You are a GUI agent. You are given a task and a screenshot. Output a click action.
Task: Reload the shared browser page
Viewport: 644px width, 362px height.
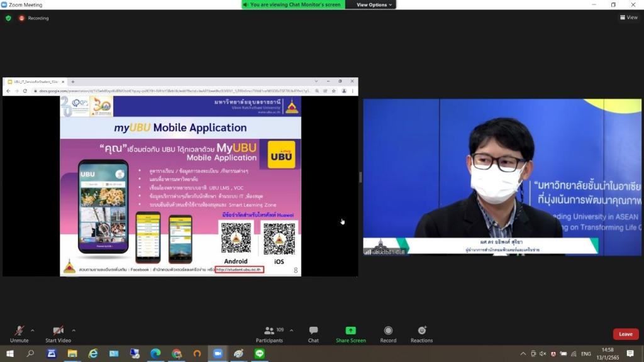coord(25,90)
